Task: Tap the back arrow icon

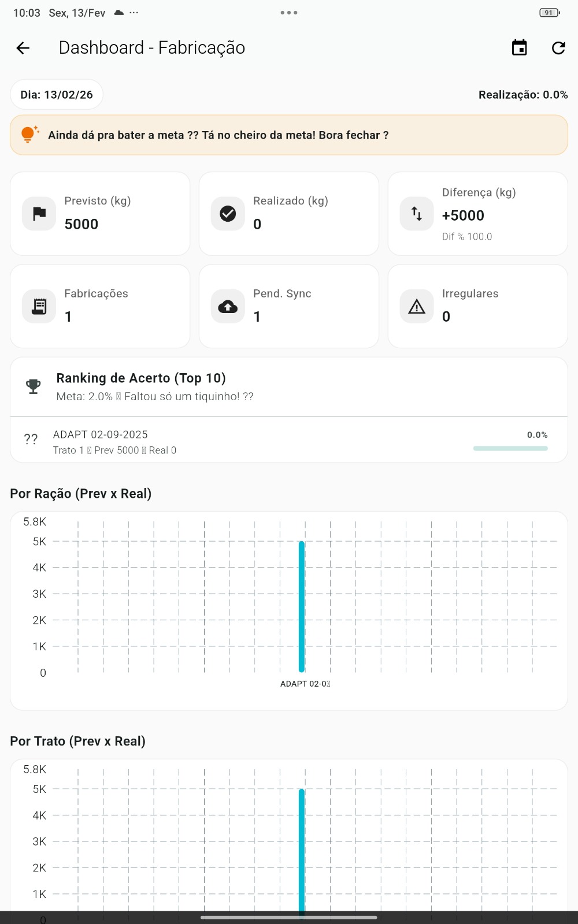Action: coord(23,48)
